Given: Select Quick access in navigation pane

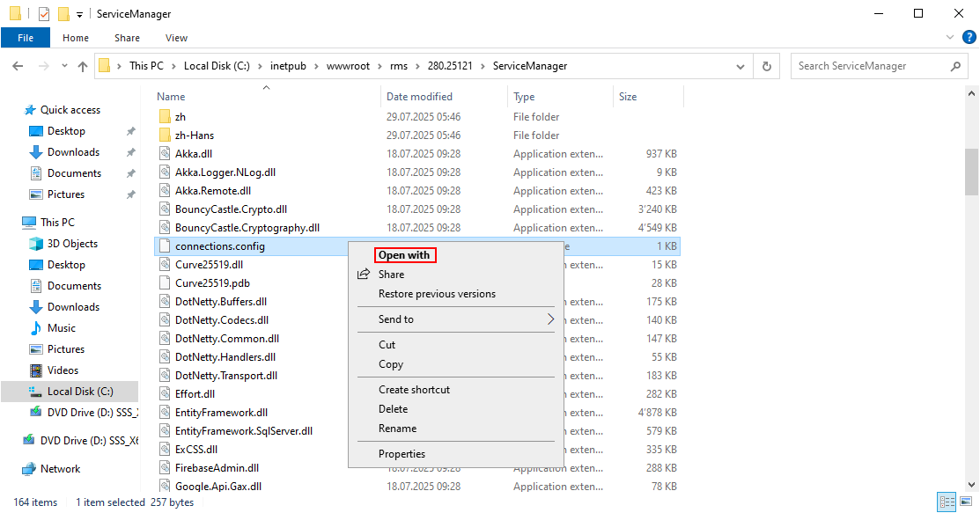Looking at the screenshot, I should tap(70, 110).
